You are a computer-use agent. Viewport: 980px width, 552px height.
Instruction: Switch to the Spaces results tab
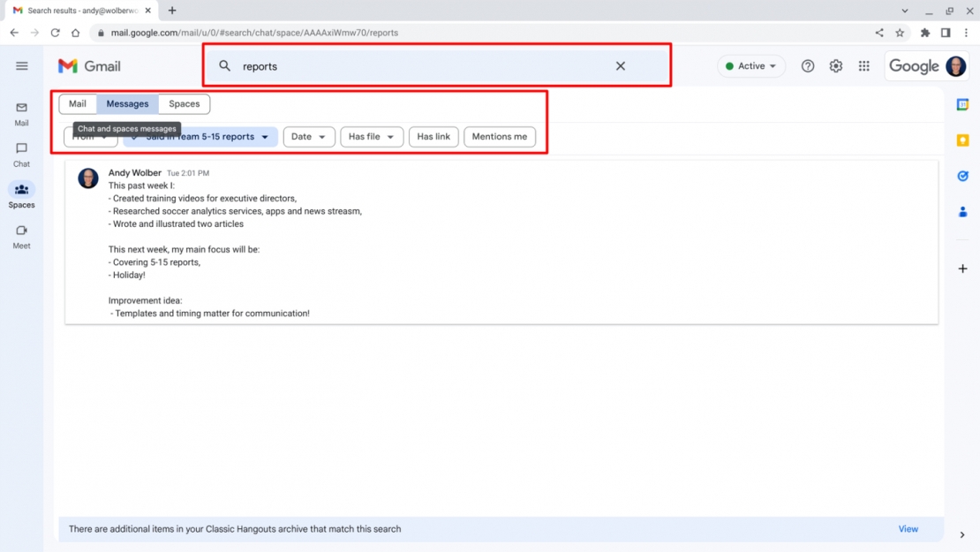(184, 103)
